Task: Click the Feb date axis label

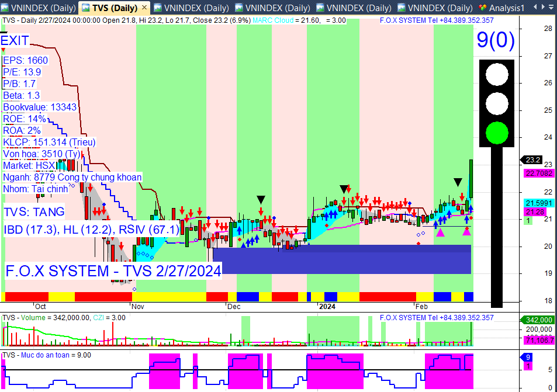Action: tap(421, 307)
